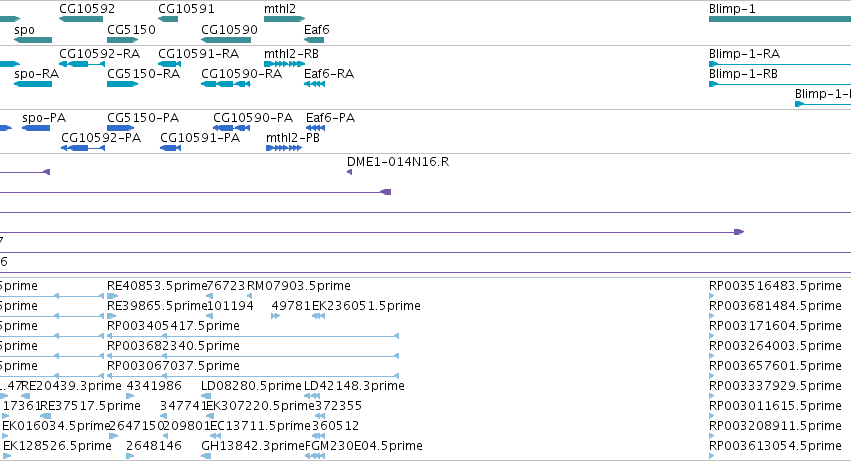Screen dimensions: 851x461
Task: Click the CG10591-RA transcript label
Action: tap(199, 54)
